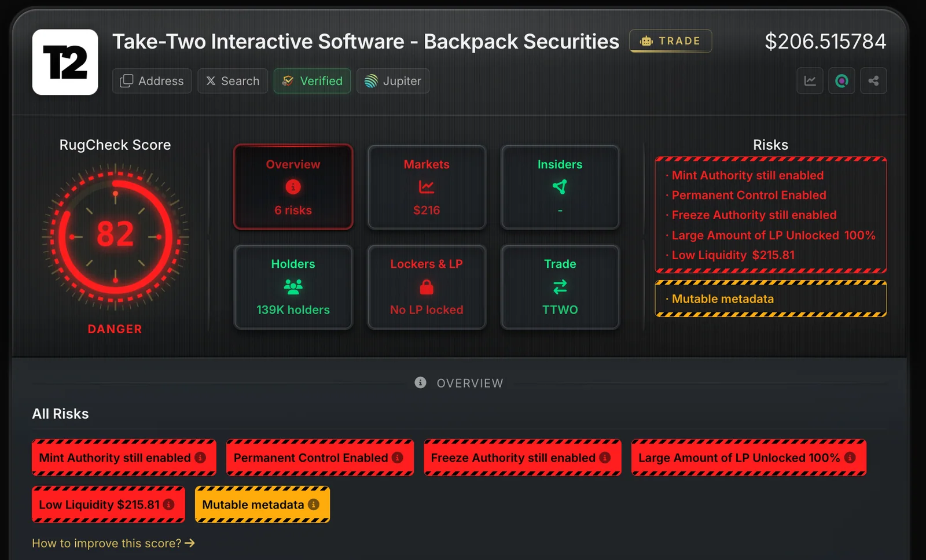Click the T2 token logo
Viewport: 926px width, 560px height.
[65, 62]
